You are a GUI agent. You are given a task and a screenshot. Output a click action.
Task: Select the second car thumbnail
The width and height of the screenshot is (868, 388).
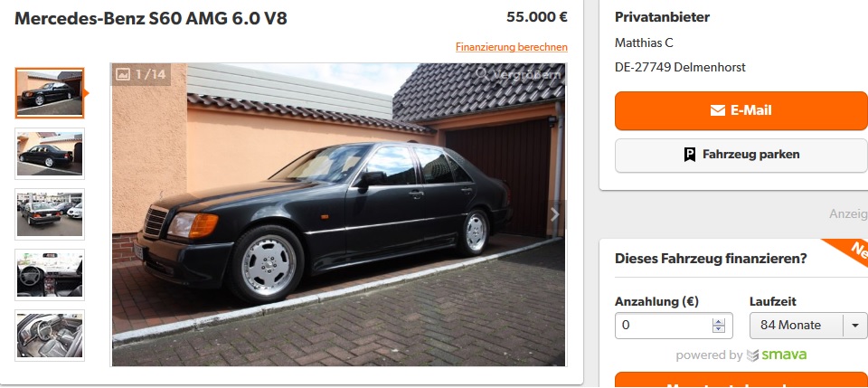pyautogui.click(x=50, y=154)
